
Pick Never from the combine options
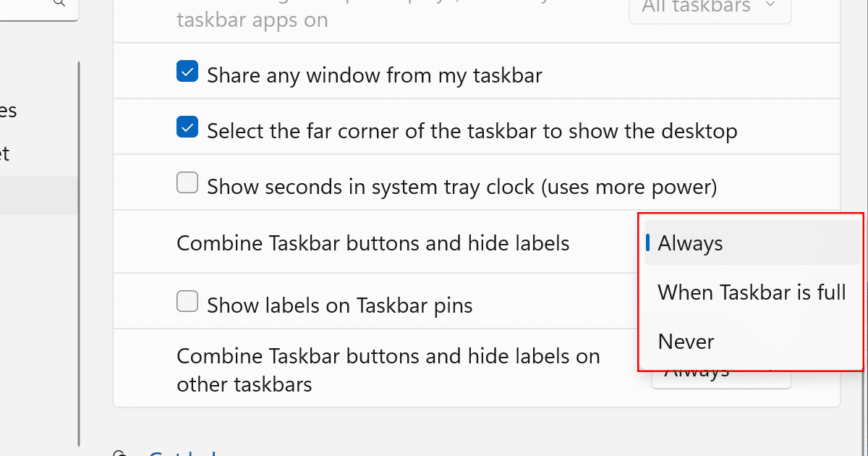tap(686, 342)
